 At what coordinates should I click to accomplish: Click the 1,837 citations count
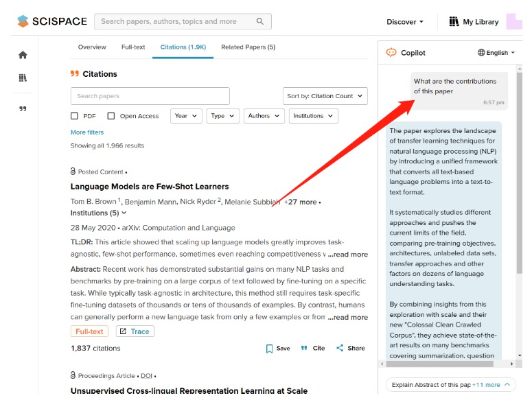[x=95, y=349]
